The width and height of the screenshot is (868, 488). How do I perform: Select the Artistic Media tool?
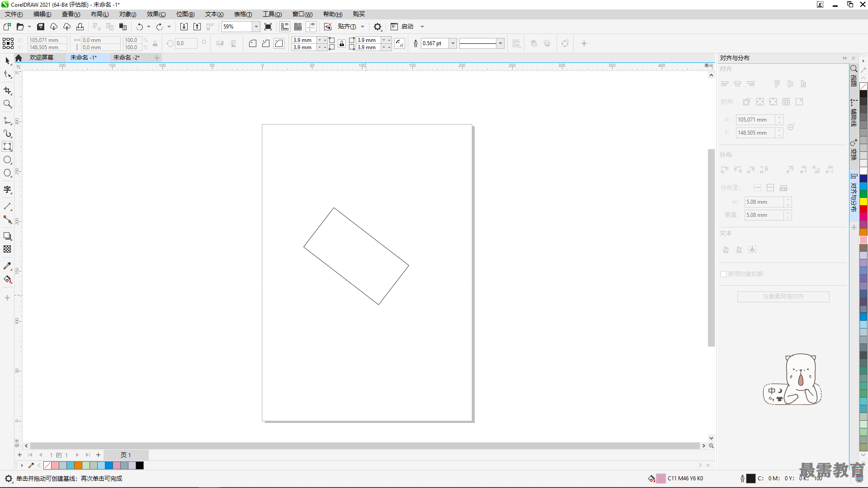click(7, 134)
